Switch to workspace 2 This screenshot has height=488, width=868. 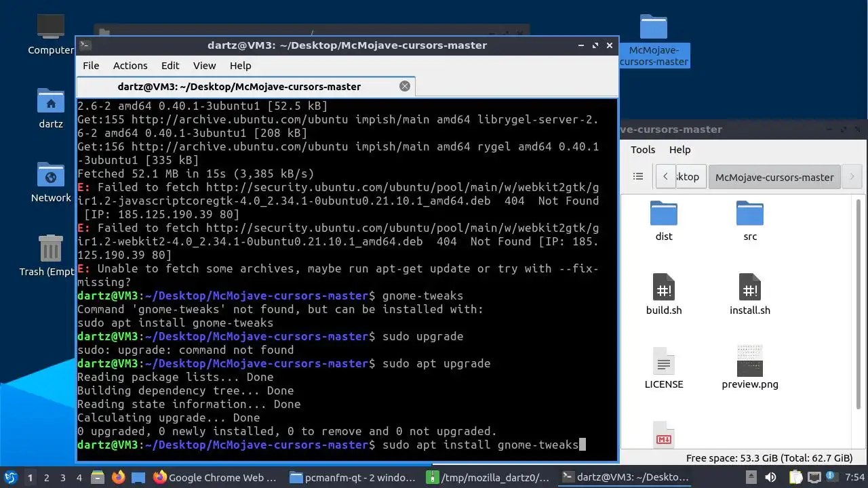[46, 478]
